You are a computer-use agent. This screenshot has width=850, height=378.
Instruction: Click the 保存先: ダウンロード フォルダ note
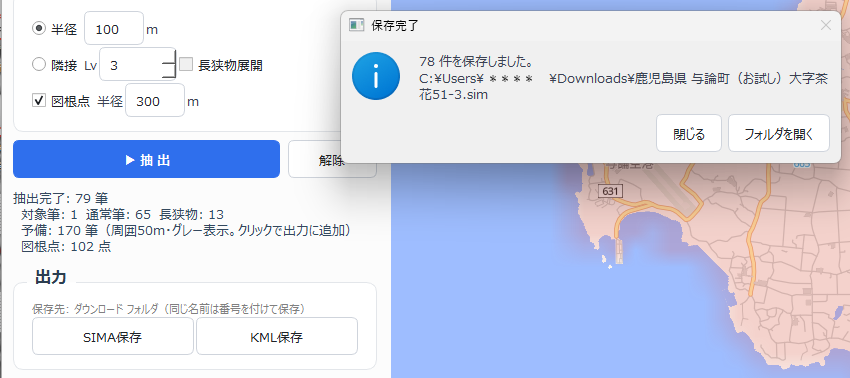coord(169,309)
